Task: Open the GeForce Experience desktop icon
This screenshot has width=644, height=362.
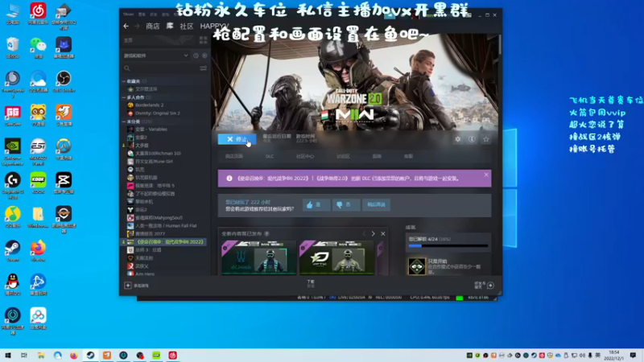Action: [x=13, y=152]
